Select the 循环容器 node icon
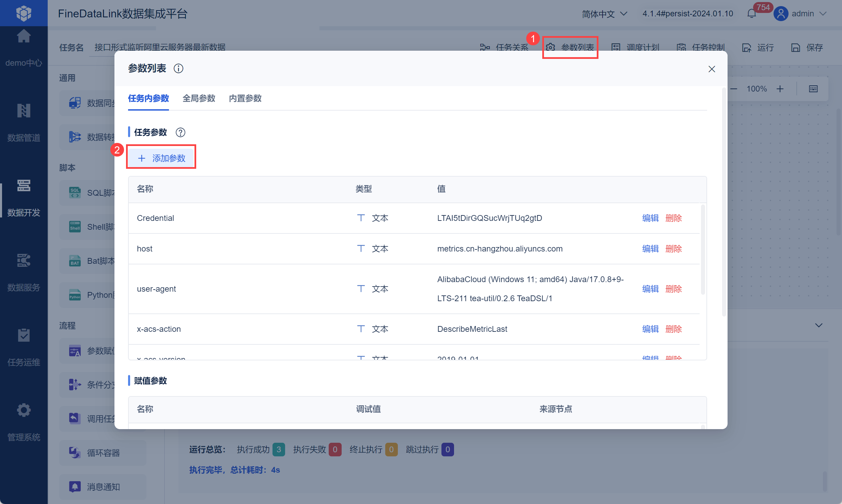842x504 pixels. pos(75,453)
